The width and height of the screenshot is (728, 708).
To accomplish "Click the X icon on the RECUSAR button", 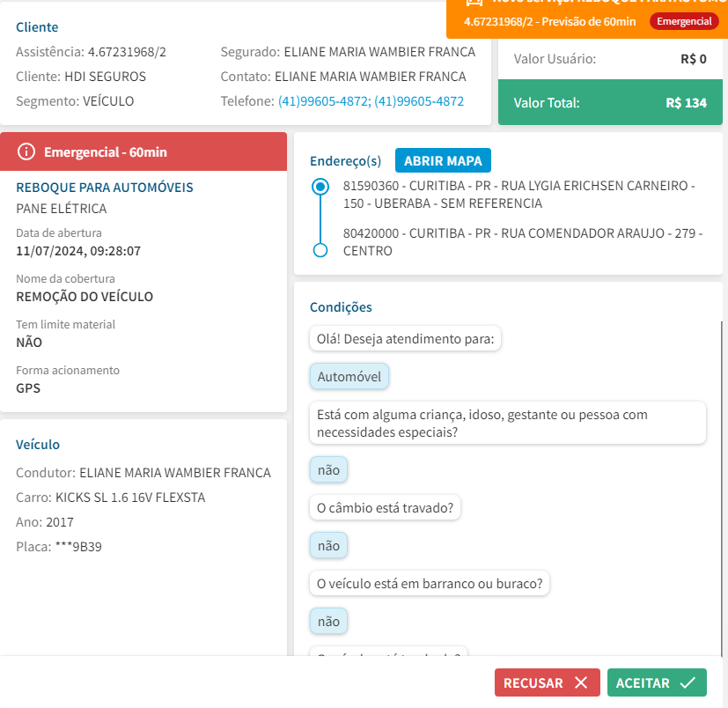I will click(x=580, y=682).
